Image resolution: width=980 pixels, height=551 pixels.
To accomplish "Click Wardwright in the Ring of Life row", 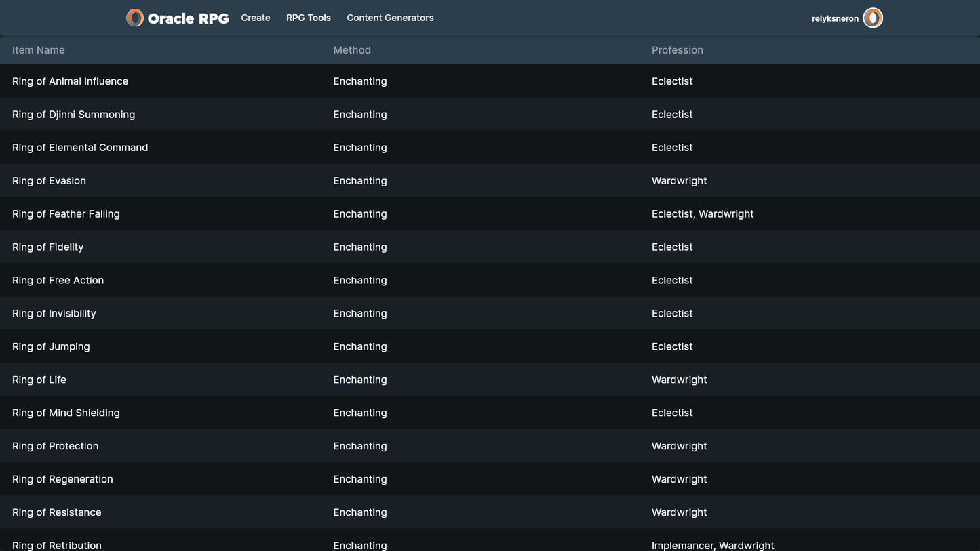I will coord(679,380).
